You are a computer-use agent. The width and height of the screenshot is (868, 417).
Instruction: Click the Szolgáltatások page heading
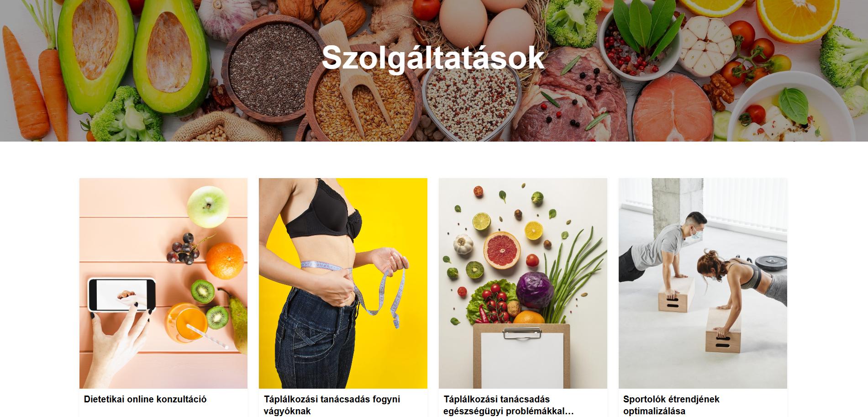433,58
